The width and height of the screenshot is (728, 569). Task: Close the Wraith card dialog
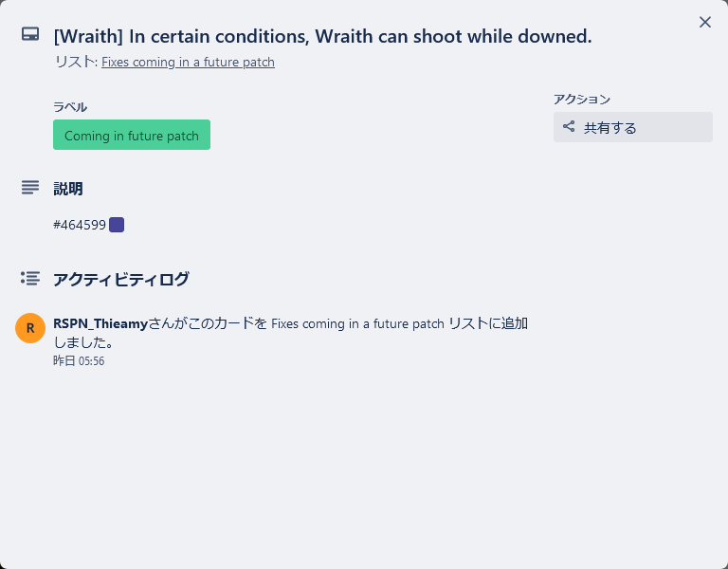coord(704,22)
